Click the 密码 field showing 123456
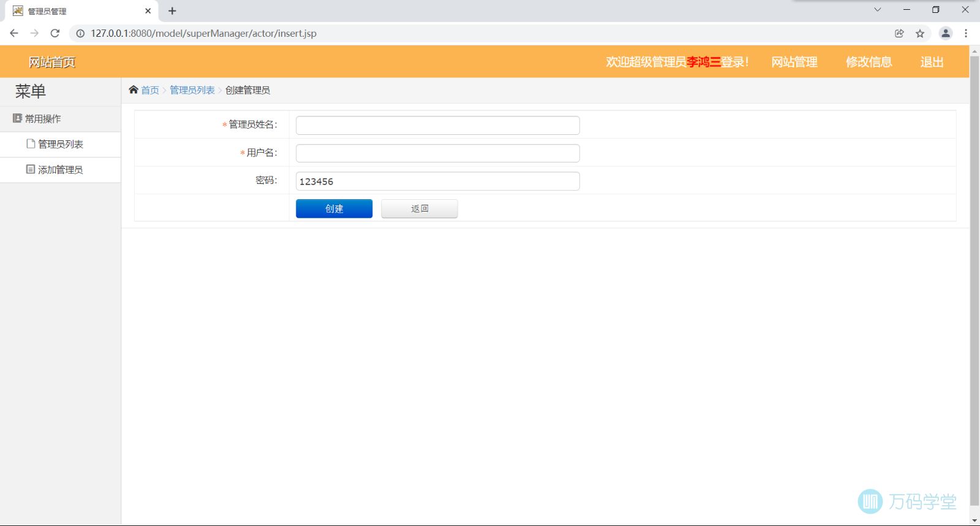The width and height of the screenshot is (980, 526). click(437, 181)
